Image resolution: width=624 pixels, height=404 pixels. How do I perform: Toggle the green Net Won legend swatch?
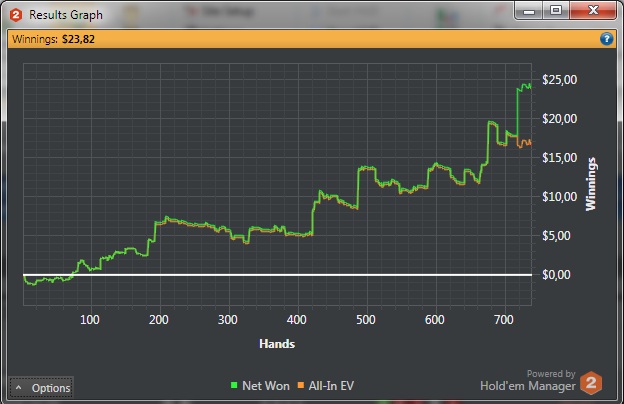coord(234,385)
